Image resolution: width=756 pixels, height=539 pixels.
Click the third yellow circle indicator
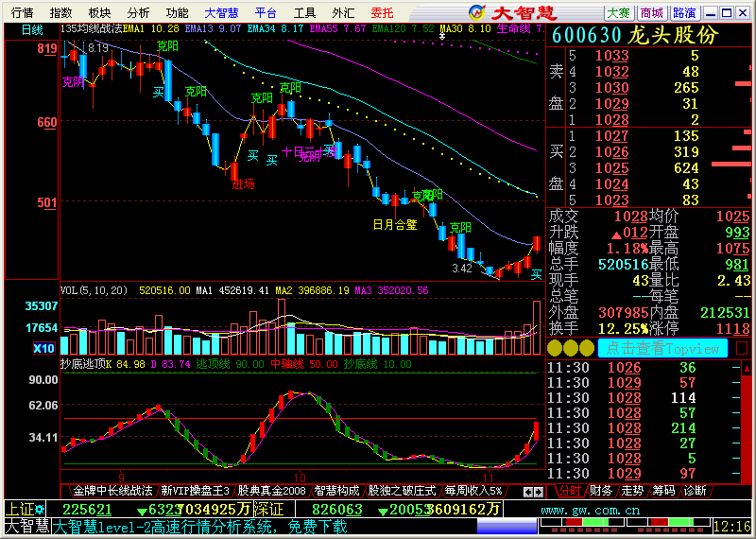coord(586,348)
